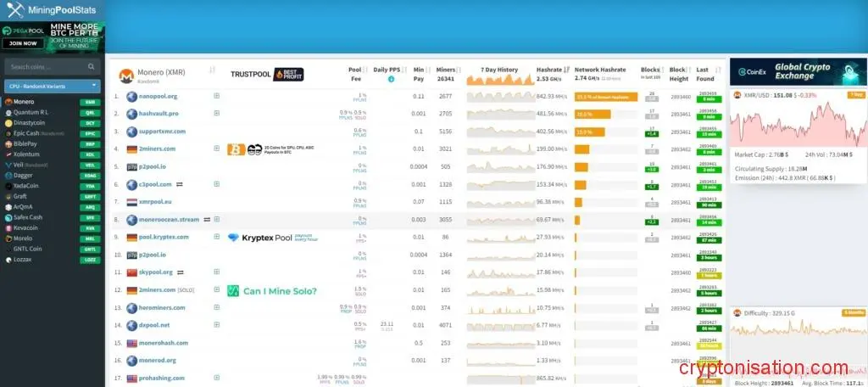Viewport: 868px width, 387px height.
Task: Click the p2p icon beside p2pool.io row 5
Action: click(x=131, y=167)
